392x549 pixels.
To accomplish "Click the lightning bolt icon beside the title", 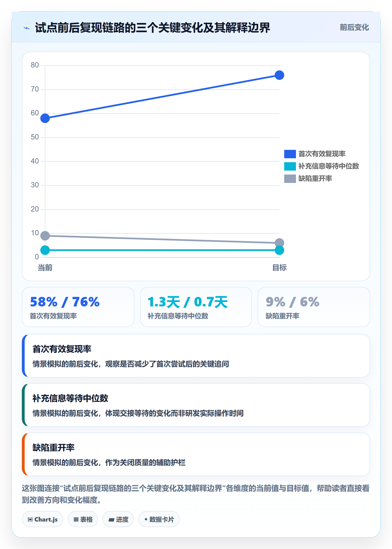I will click(x=27, y=28).
